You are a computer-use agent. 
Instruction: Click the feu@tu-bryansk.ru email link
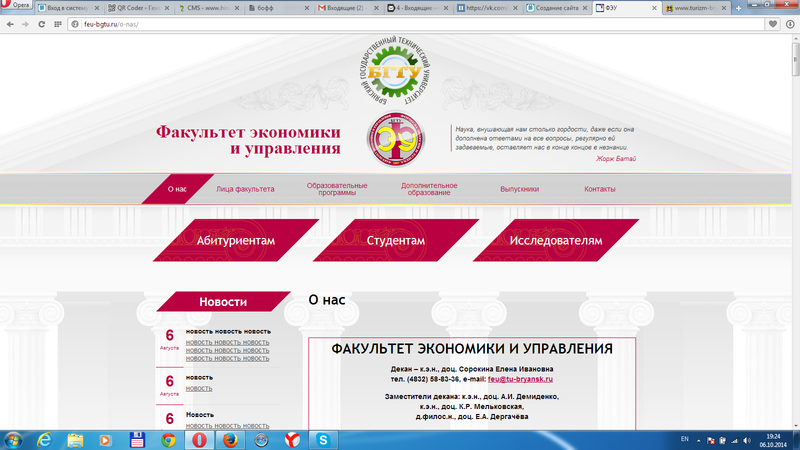(520, 379)
